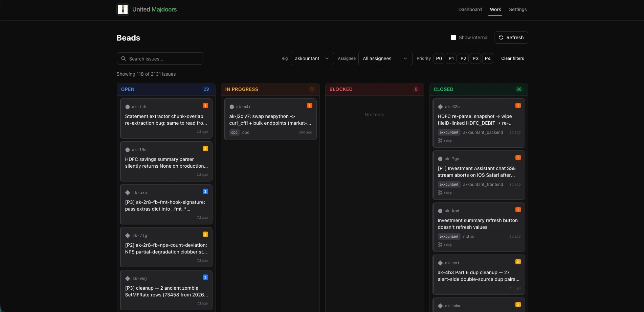Toggle the P4 priority filter
The width and height of the screenshot is (644, 312).
coord(488,58)
